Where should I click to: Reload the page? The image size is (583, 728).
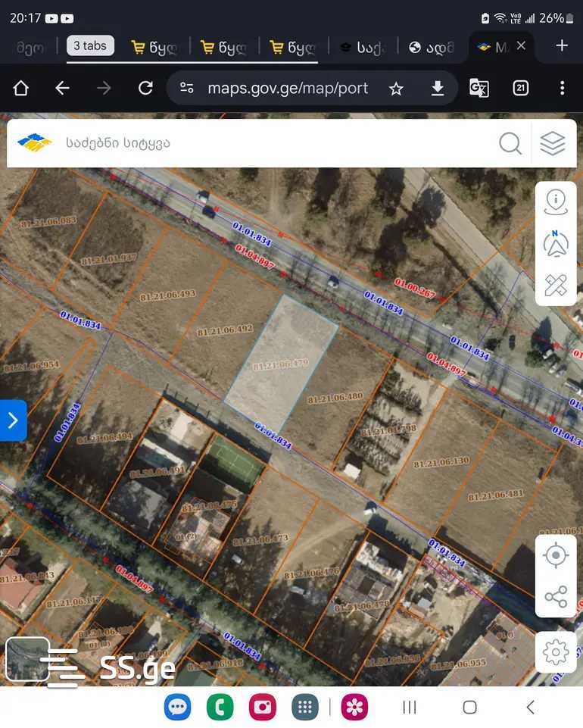pyautogui.click(x=145, y=89)
